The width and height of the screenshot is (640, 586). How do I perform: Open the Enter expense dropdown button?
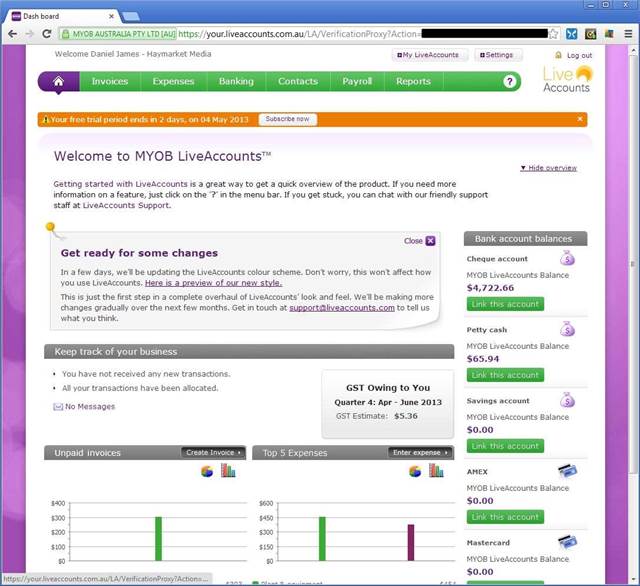click(420, 453)
